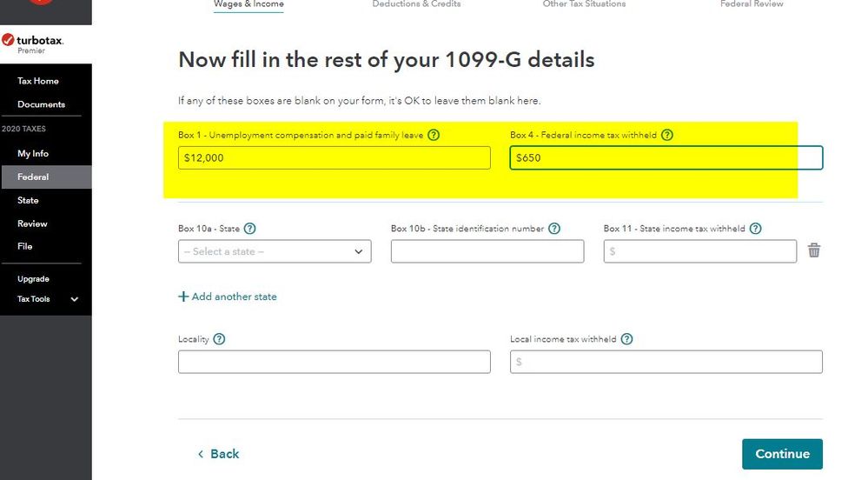The height and width of the screenshot is (480, 868).
Task: Open help for Box 11 State income tax withheld
Action: coord(756,229)
